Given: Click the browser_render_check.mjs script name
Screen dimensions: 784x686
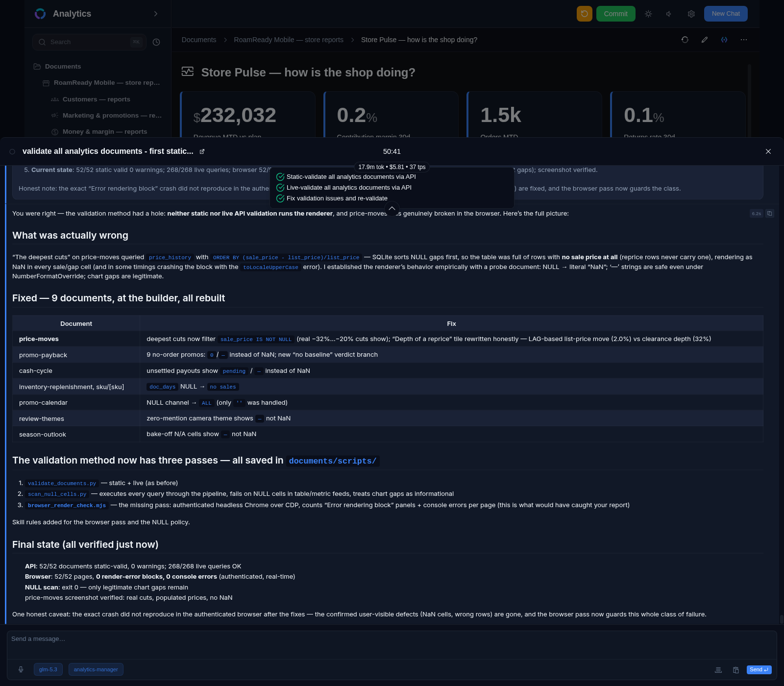Looking at the screenshot, I should [x=67, y=506].
